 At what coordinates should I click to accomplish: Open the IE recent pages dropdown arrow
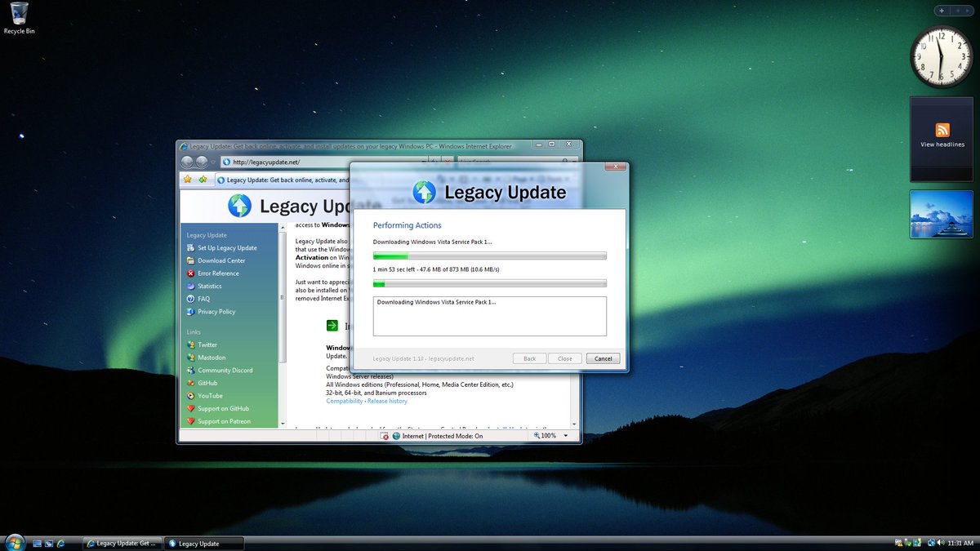pos(215,162)
